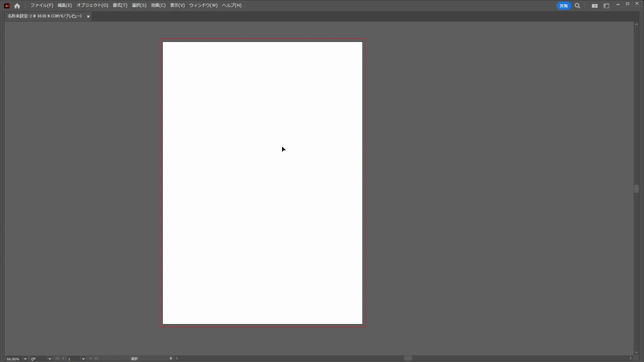Click the 選択 status bar text

tap(135, 359)
